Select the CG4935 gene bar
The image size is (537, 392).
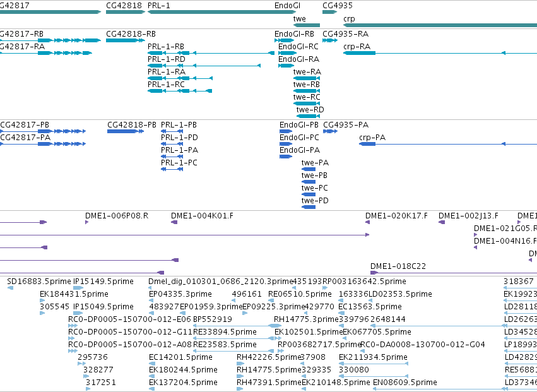[x=330, y=12]
